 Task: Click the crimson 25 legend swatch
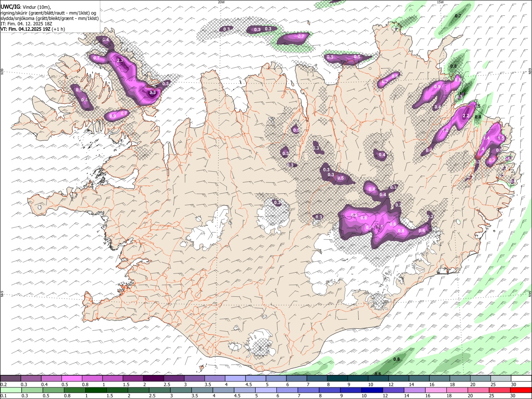(500, 390)
